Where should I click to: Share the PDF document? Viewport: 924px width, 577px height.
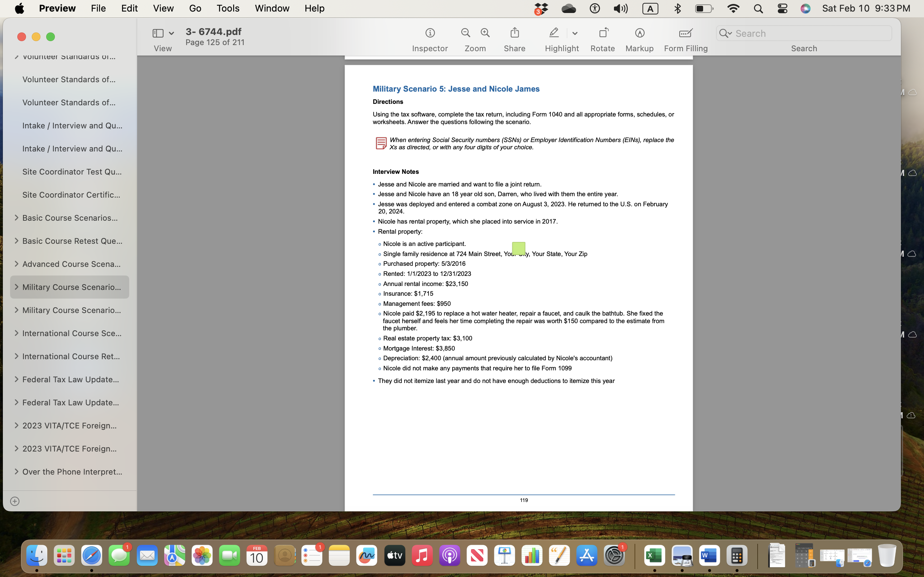pos(514,33)
